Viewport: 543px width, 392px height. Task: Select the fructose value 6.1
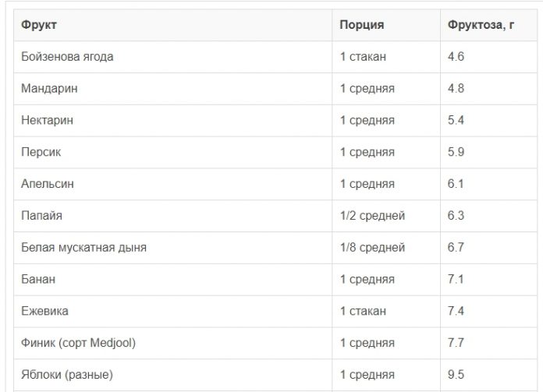click(456, 184)
